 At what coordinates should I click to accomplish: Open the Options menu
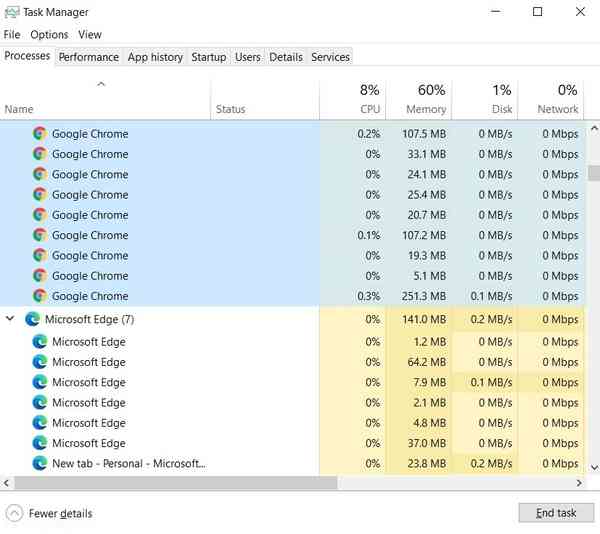pyautogui.click(x=49, y=34)
